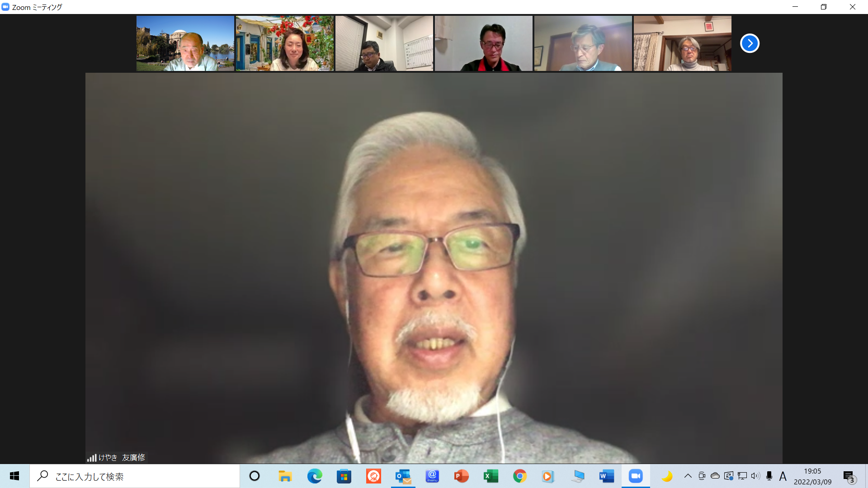Viewport: 868px width, 488px height.
Task: Toggle the IME input mode A indicator
Action: [x=783, y=476]
